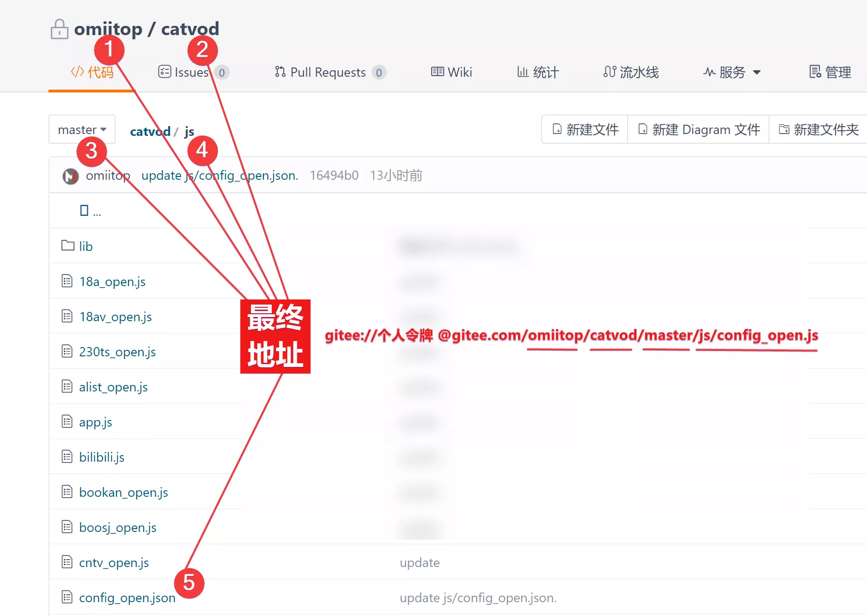Viewport: 867px width, 616px height.
Task: Open the Issues tab
Action: coord(183,72)
